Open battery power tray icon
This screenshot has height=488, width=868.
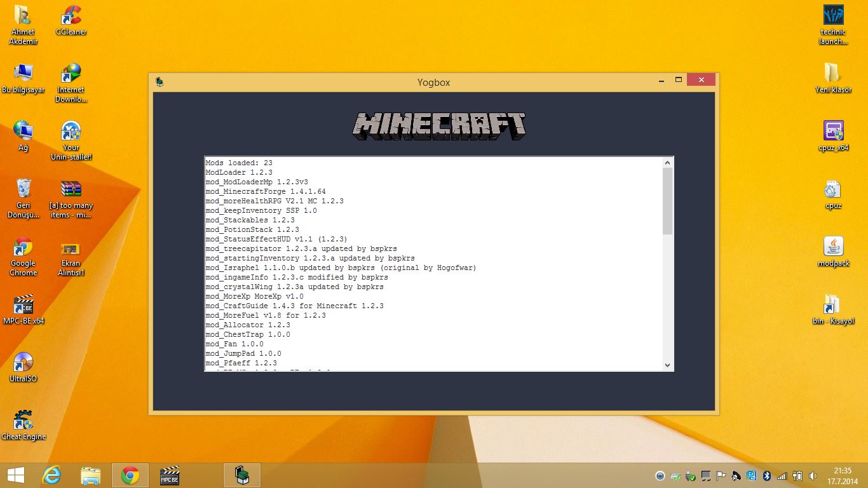[x=797, y=476]
